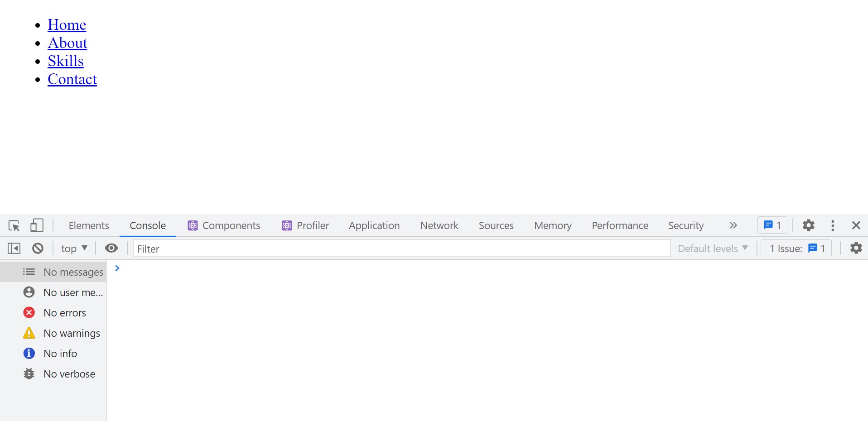868x421 pixels.
Task: Click the 1 Issue button in console toolbar
Action: [796, 248]
